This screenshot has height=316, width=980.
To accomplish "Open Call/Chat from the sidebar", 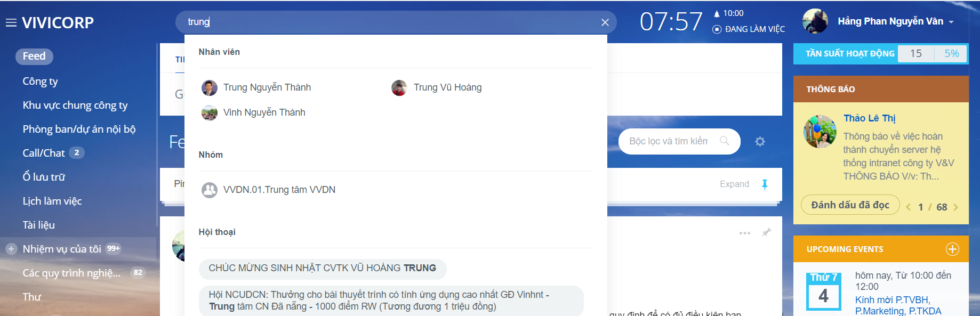I will pos(44,153).
